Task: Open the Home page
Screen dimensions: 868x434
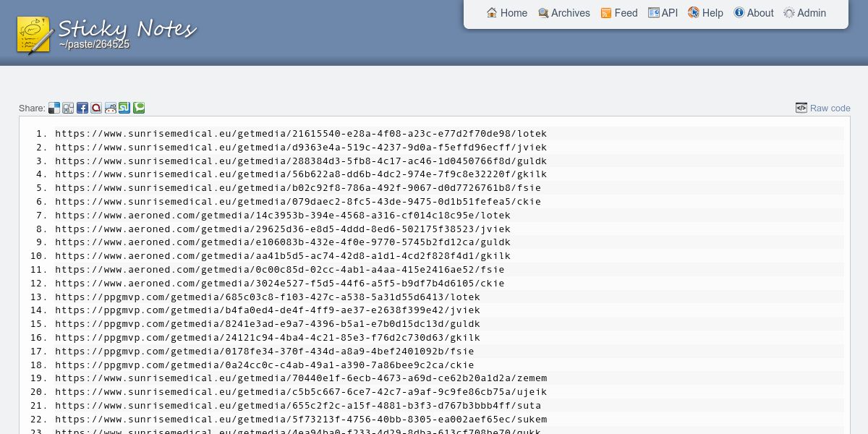Action: click(x=507, y=13)
